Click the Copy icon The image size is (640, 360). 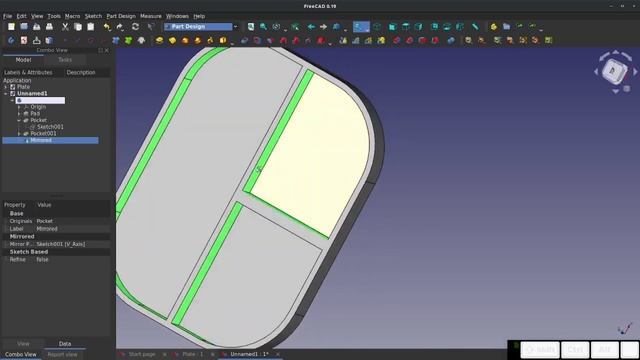click(78, 27)
